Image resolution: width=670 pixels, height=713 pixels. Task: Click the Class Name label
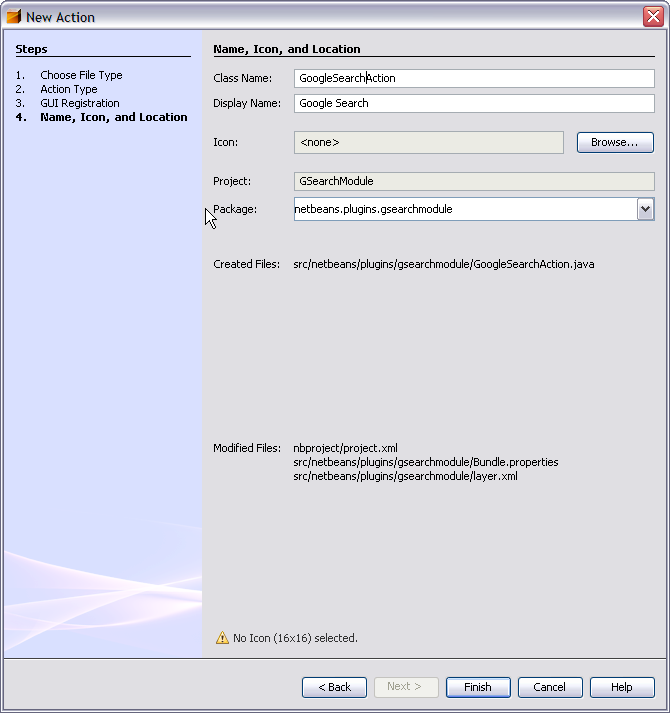coord(242,78)
